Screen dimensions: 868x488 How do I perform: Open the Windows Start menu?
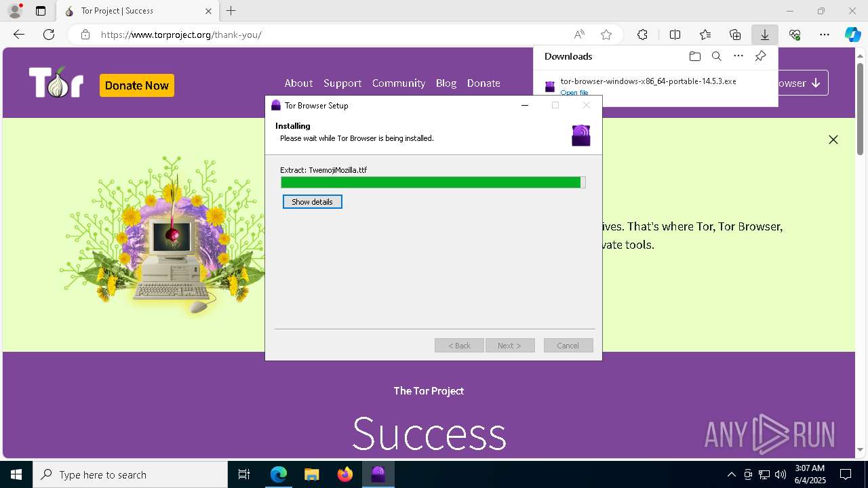[x=16, y=474]
